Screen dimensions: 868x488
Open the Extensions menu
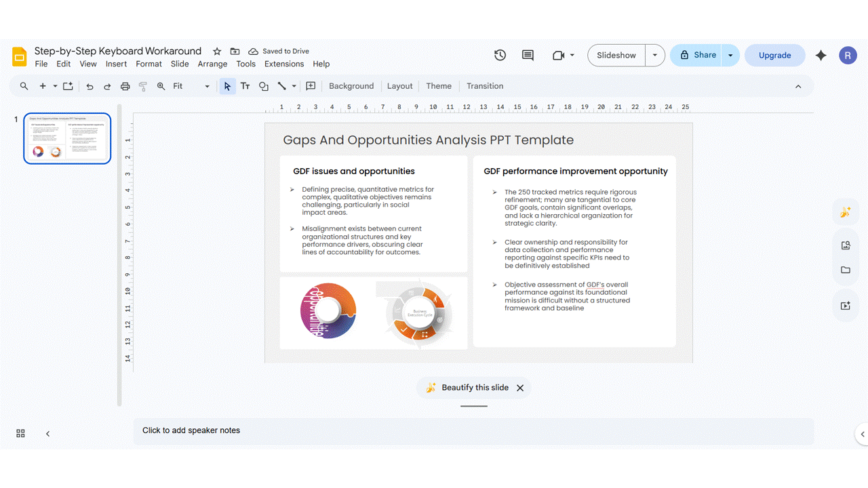(284, 64)
